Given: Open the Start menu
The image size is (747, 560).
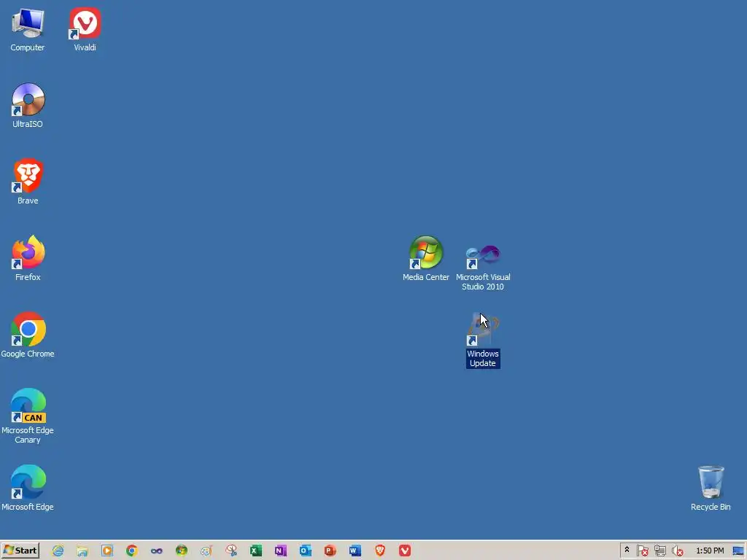Looking at the screenshot, I should (20, 551).
